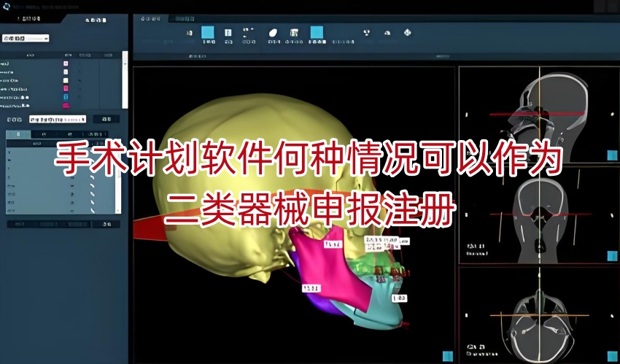Open the dropdown at top of left panel
This screenshot has height=364, width=620.
coord(26,37)
